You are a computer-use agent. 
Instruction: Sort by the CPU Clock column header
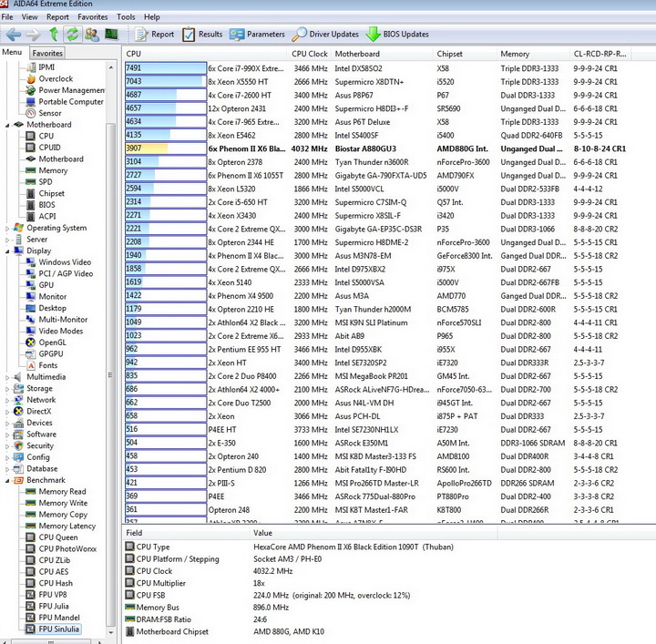(x=309, y=54)
